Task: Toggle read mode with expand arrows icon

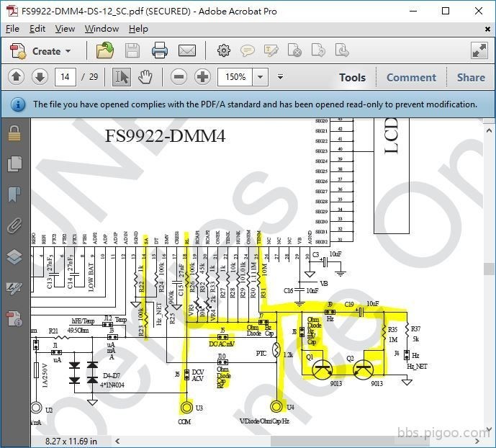Action: point(479,50)
